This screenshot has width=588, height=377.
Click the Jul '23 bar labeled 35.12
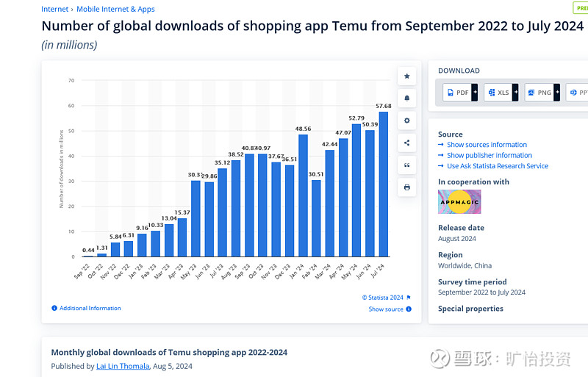[x=223, y=212]
